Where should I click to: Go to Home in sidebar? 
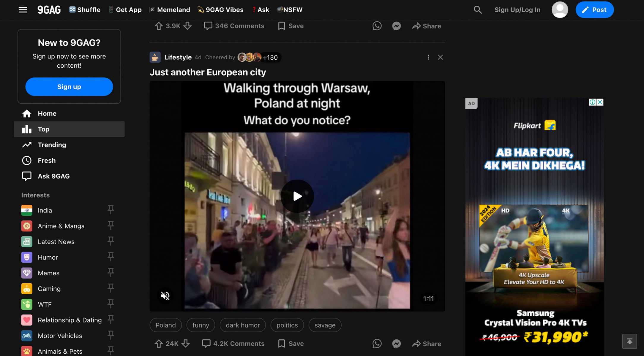coord(69,113)
